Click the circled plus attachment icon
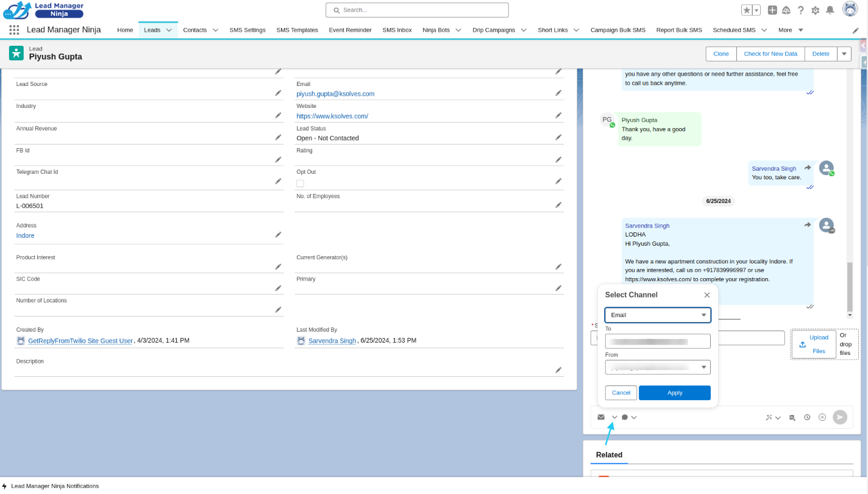 822,417
